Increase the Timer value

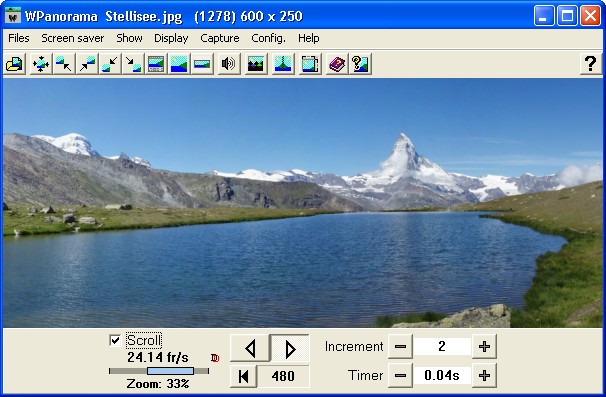(484, 375)
